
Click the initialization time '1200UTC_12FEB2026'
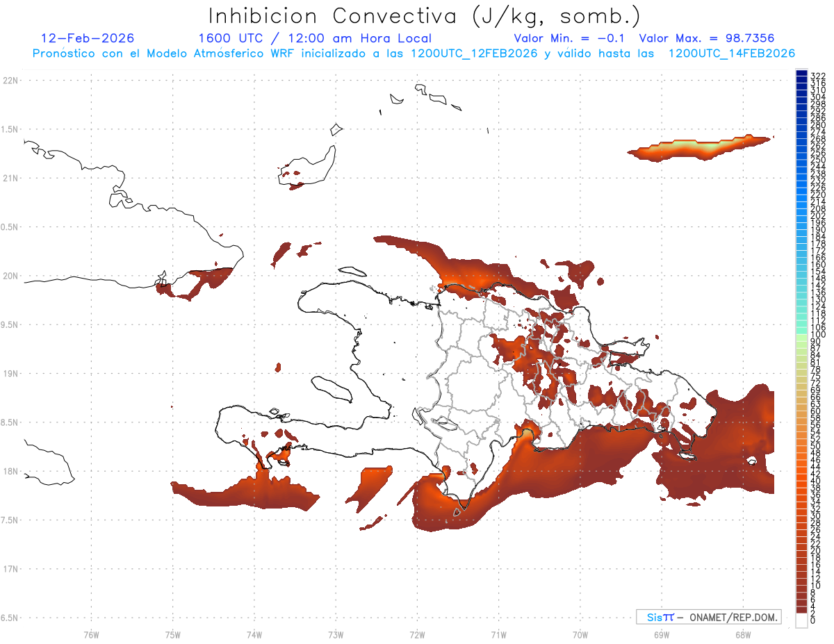pyautogui.click(x=475, y=53)
